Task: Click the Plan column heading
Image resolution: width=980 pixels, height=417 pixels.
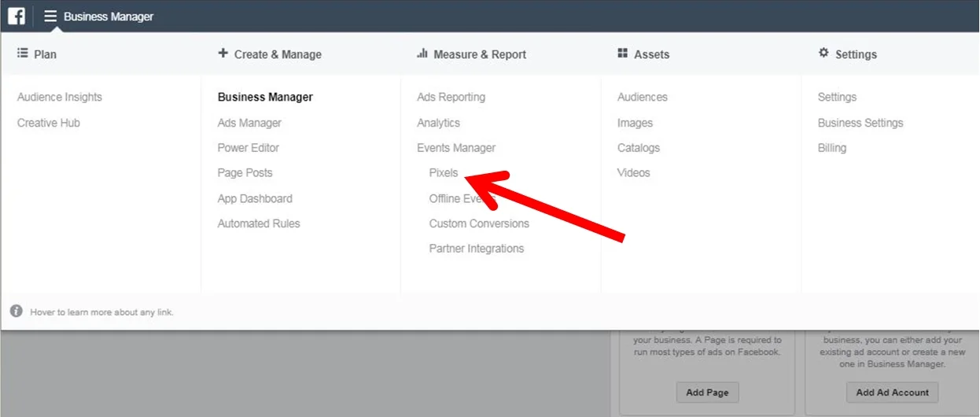Action: click(46, 54)
